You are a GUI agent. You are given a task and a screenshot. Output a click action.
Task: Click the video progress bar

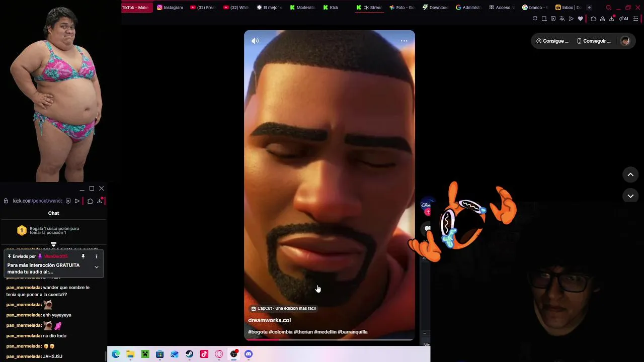pyautogui.click(x=330, y=340)
